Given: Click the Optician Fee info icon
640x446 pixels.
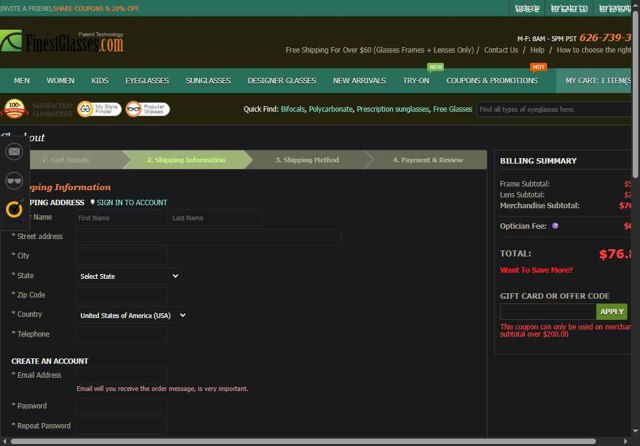Looking at the screenshot, I should coord(555,226).
